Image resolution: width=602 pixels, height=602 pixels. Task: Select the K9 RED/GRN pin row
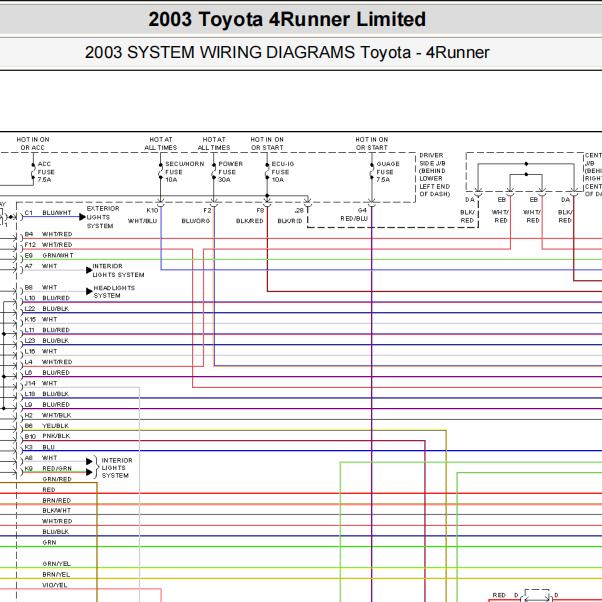pos(48,469)
